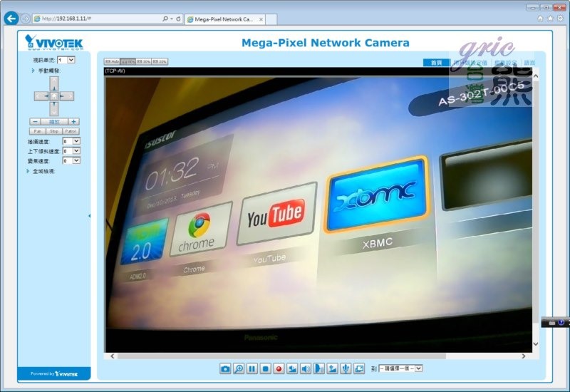Click the icon right of the record button

(x=292, y=368)
